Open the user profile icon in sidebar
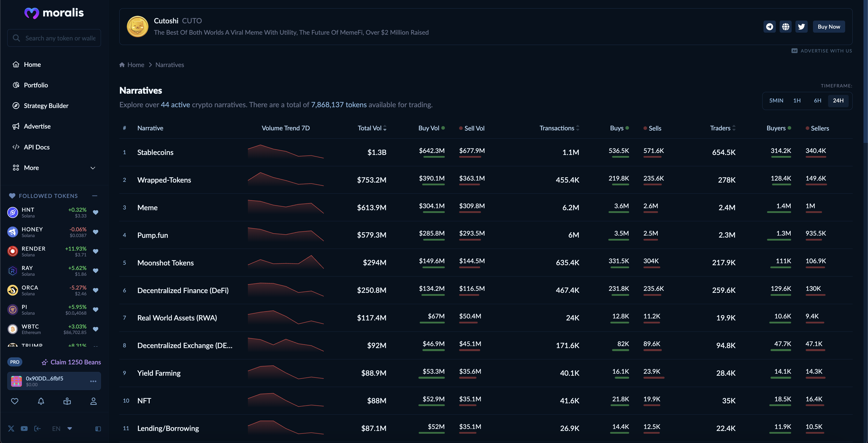868x443 pixels. point(93,401)
